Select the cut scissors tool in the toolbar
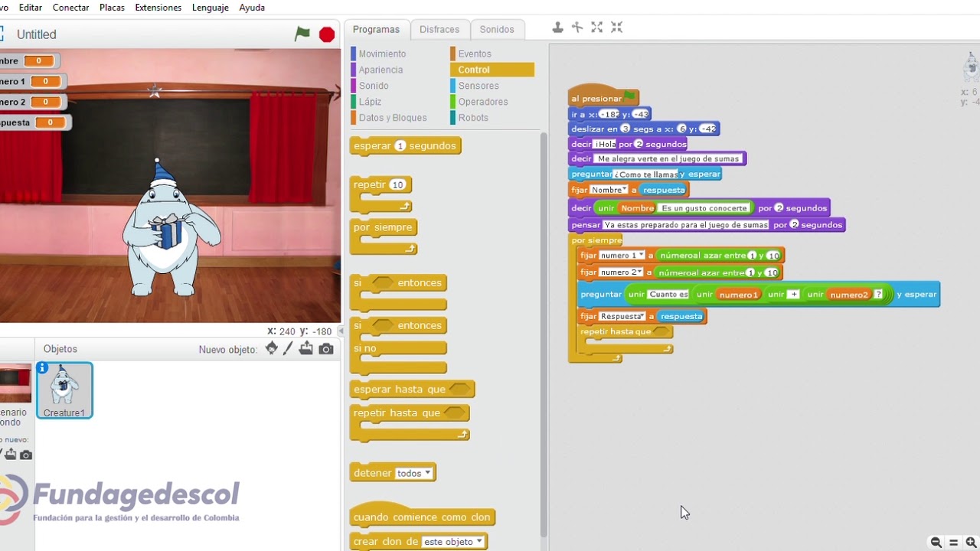 click(x=577, y=28)
